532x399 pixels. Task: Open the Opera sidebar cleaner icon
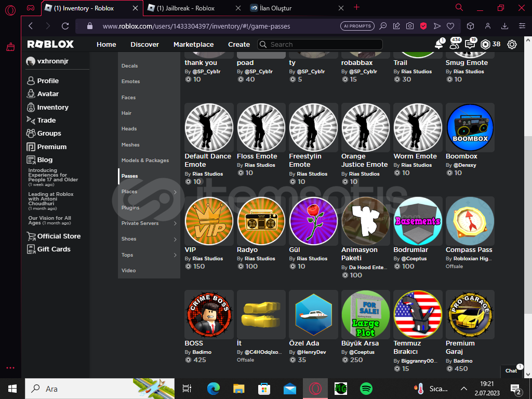pyautogui.click(x=10, y=47)
